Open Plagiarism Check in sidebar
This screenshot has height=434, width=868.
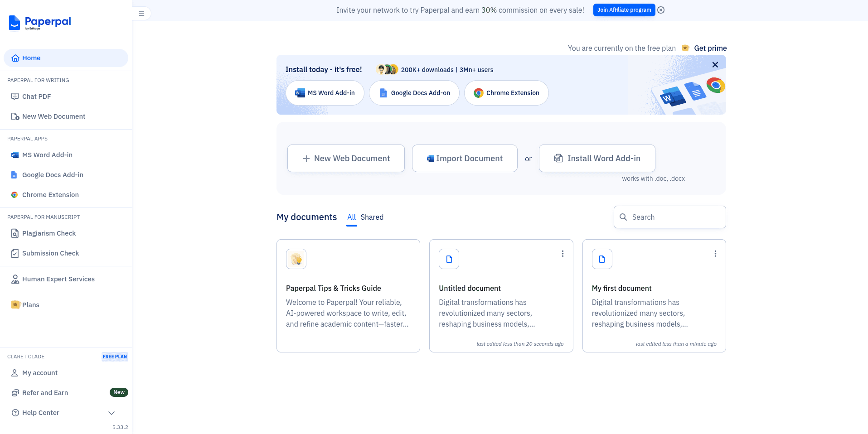[x=49, y=233]
